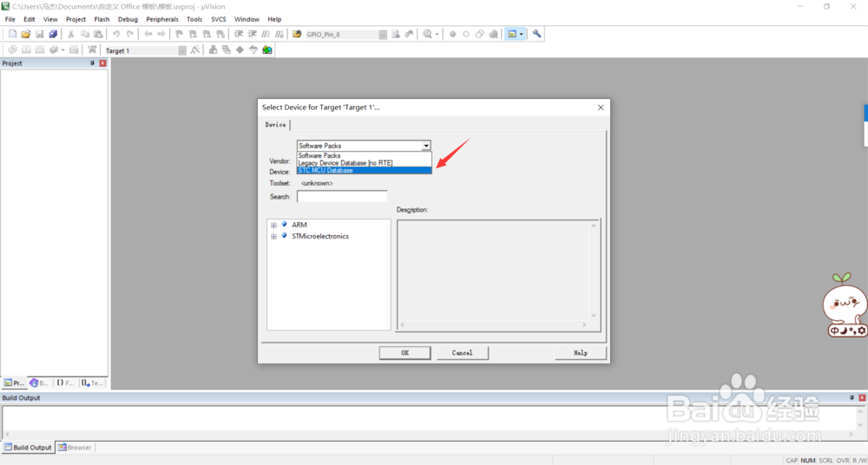The image size is (868, 465).
Task: Click the Redo arrow icon
Action: coord(130,35)
